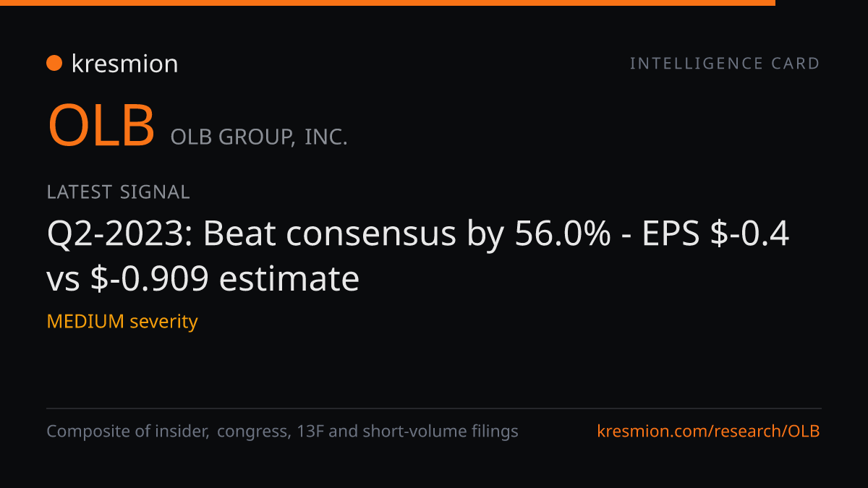Click the orange kresmion logo dot

tap(54, 64)
